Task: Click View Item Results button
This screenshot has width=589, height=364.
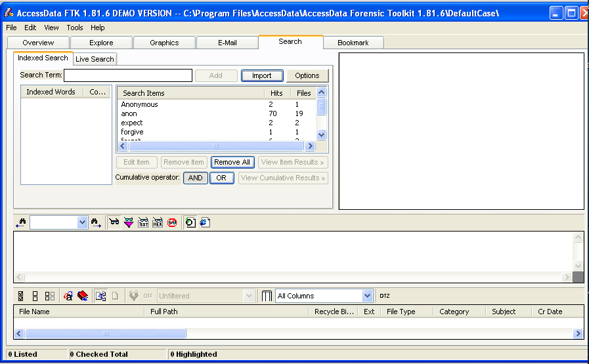Action: 293,162
